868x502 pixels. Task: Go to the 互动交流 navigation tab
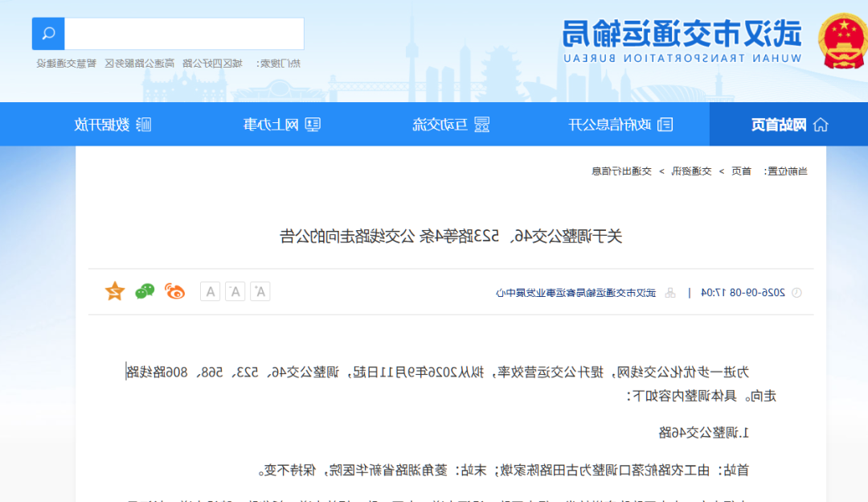[451, 125]
